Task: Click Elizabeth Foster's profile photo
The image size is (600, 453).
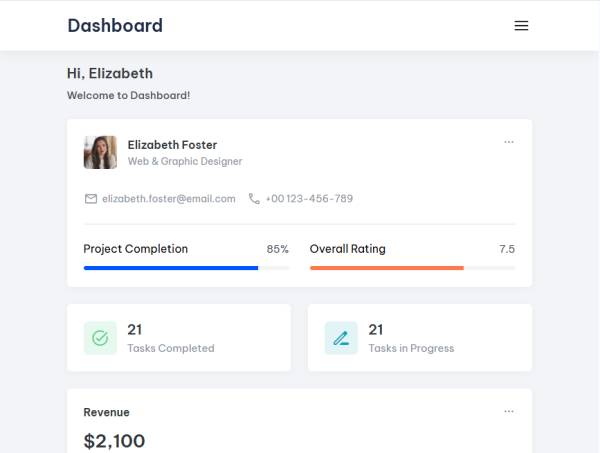Action: point(100,152)
